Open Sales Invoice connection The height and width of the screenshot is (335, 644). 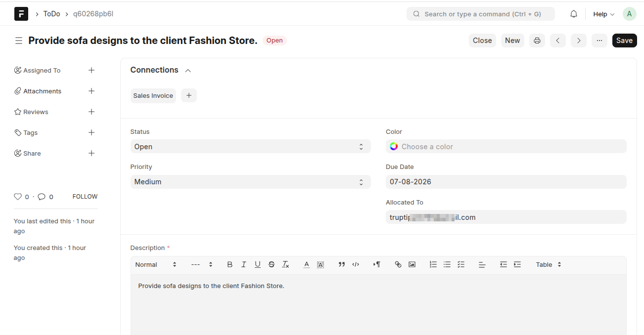click(x=153, y=96)
